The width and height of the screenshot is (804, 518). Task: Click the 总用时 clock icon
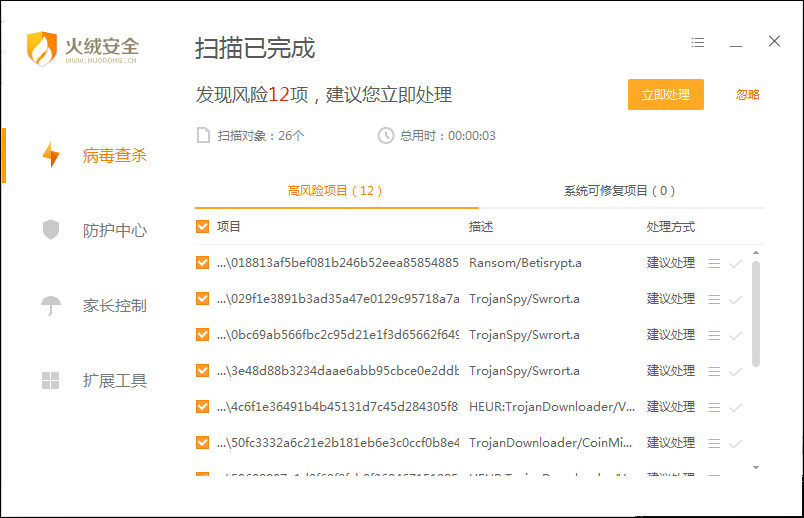(x=386, y=135)
